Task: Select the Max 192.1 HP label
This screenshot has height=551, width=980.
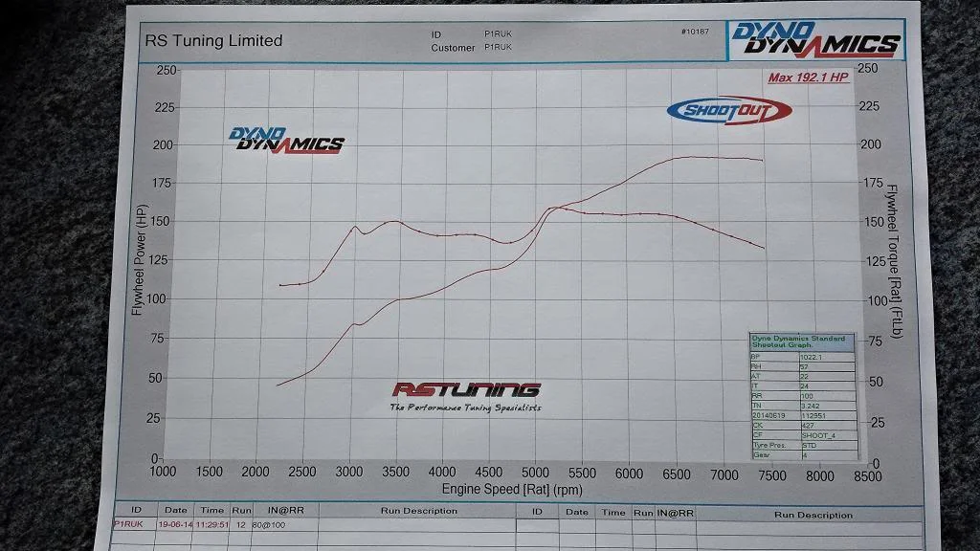Action: 808,77
